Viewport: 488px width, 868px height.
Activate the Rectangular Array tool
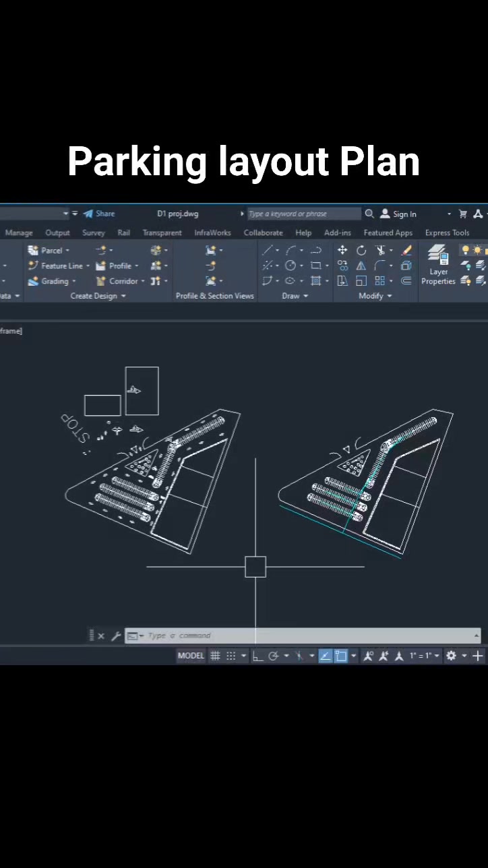point(380,281)
